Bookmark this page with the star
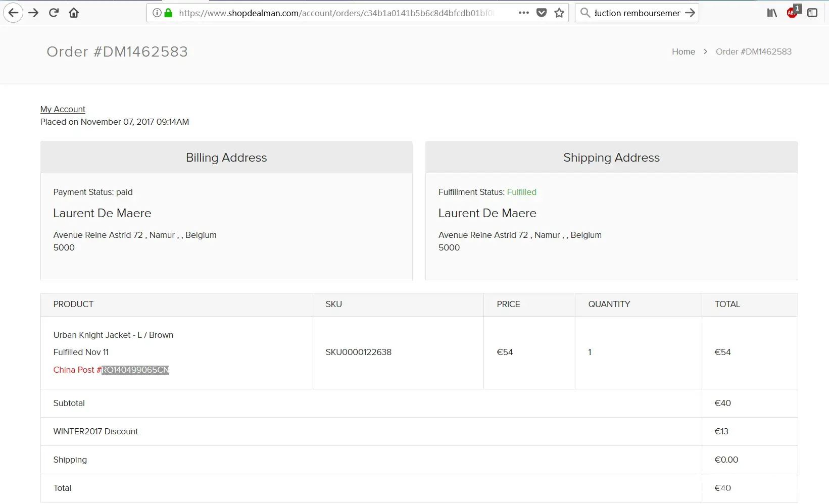The width and height of the screenshot is (829, 504). click(x=559, y=13)
